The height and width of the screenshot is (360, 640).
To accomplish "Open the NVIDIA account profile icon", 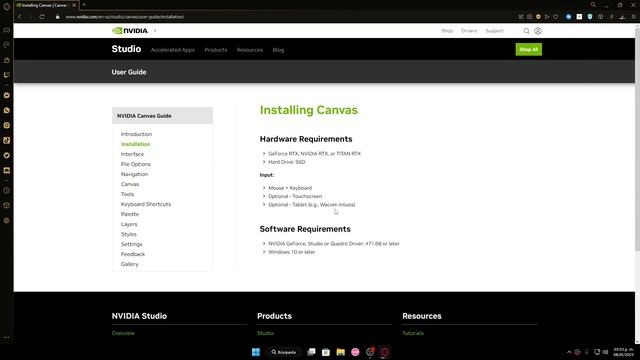I will click(538, 31).
